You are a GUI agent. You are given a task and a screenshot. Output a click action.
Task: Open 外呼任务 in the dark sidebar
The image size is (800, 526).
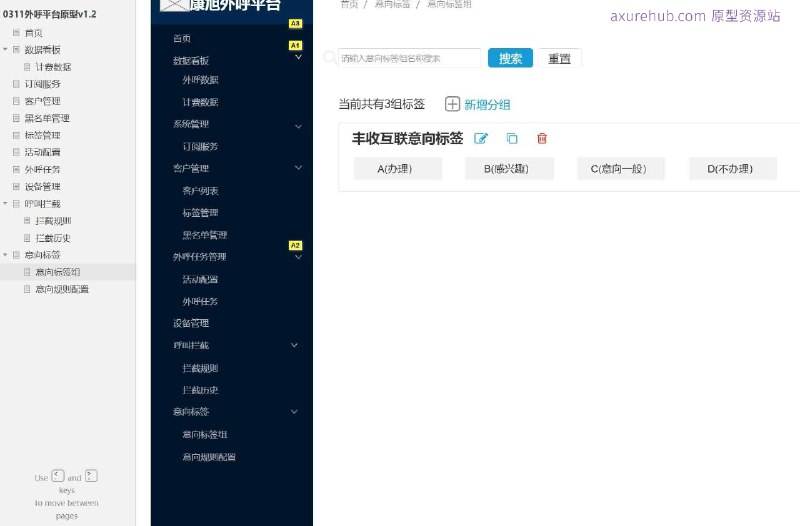[x=200, y=302]
